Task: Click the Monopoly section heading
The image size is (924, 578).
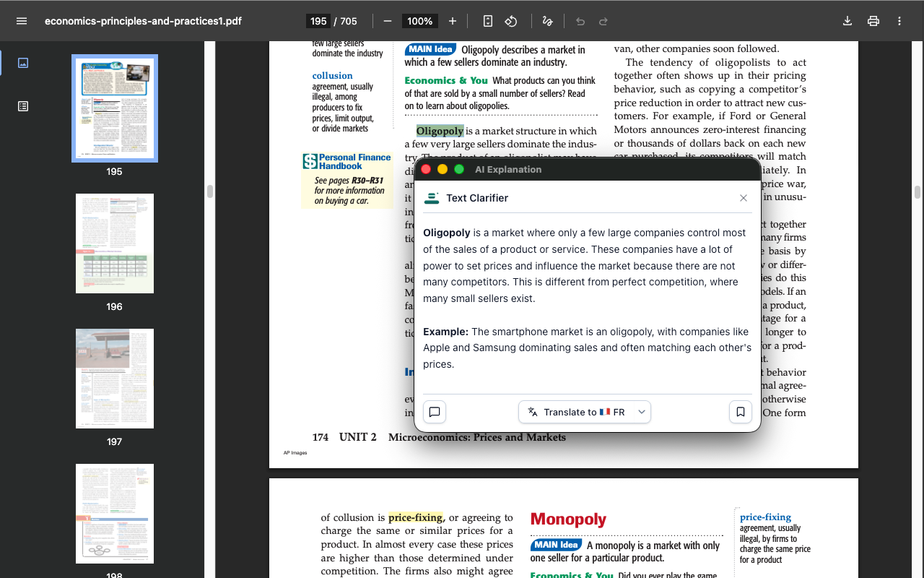Action: coord(568,519)
